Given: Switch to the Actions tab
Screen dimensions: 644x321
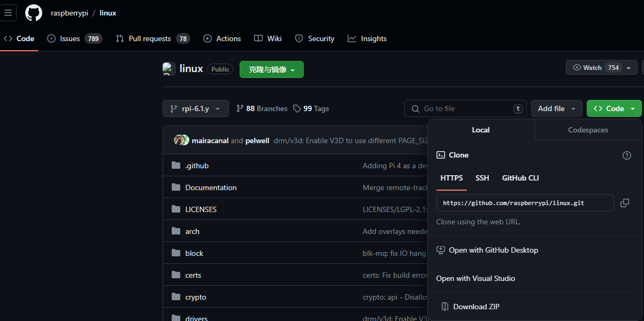Looking at the screenshot, I should (222, 38).
